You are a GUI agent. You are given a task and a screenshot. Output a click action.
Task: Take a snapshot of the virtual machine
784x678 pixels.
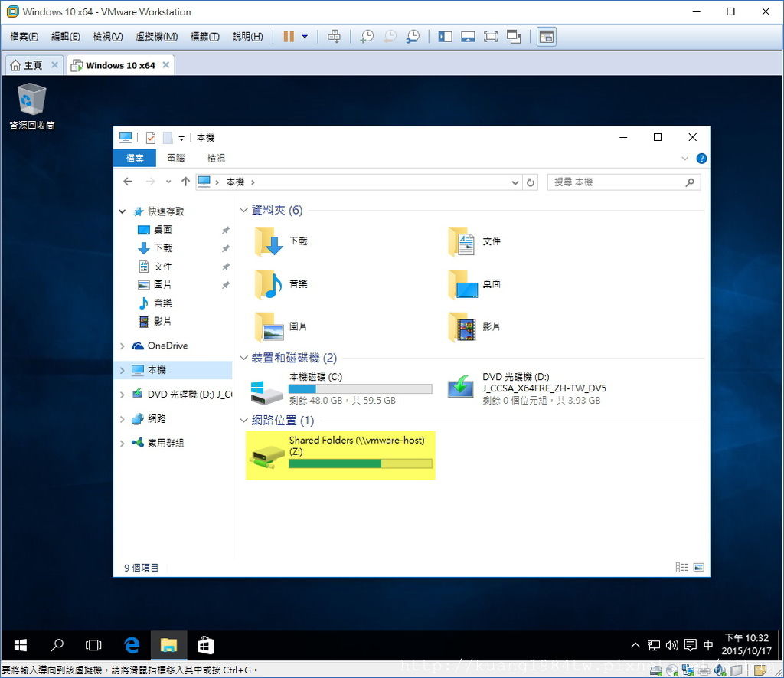click(367, 37)
